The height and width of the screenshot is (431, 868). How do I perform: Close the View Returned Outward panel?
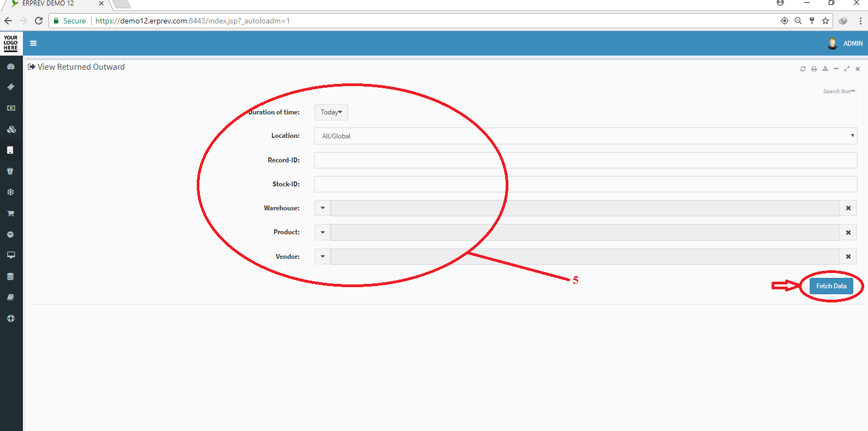(x=858, y=69)
